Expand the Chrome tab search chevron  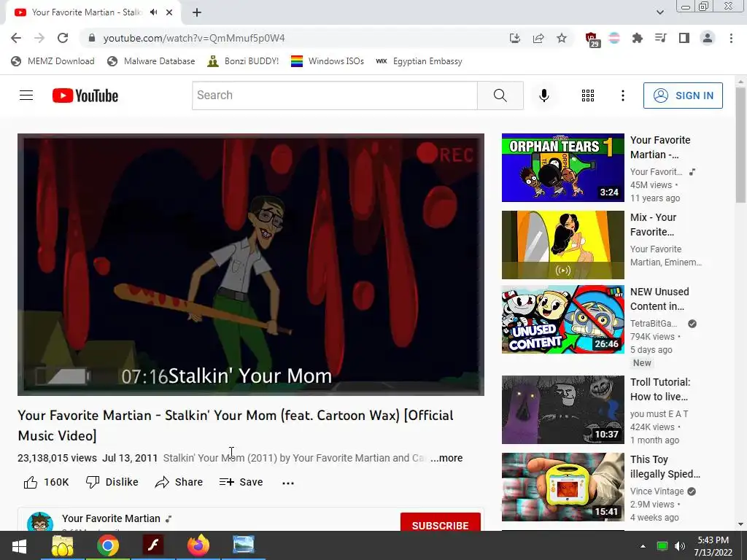pyautogui.click(x=659, y=12)
